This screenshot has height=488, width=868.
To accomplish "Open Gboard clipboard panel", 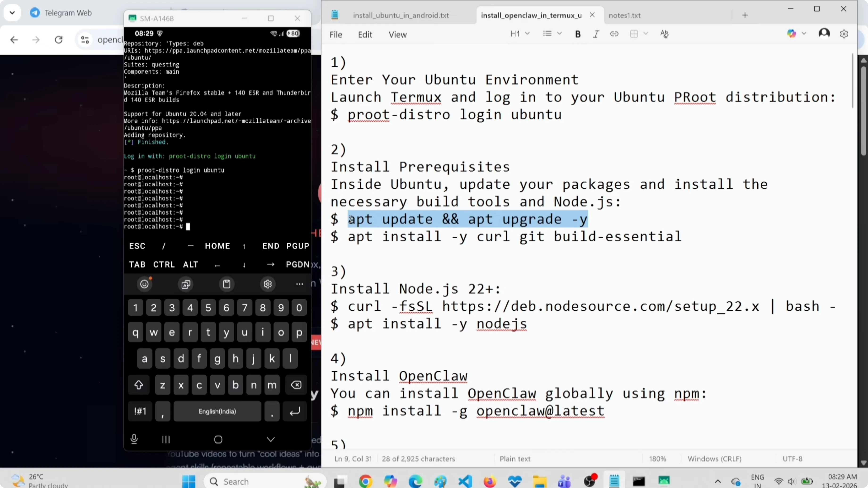I will (227, 284).
